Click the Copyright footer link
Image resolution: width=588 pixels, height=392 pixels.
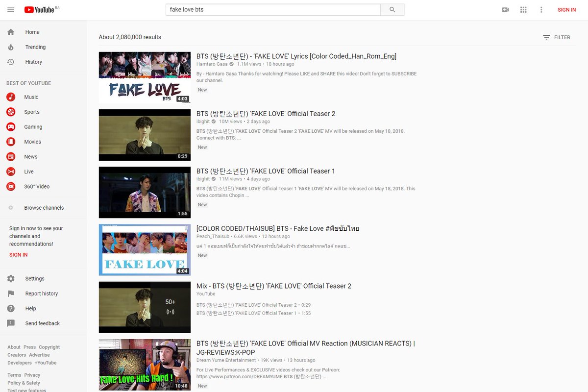pyautogui.click(x=49, y=347)
